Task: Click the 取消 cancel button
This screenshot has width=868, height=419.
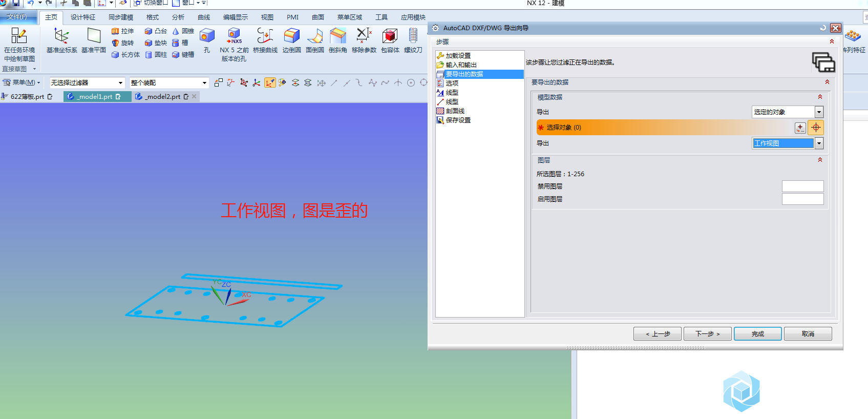Action: (x=808, y=334)
